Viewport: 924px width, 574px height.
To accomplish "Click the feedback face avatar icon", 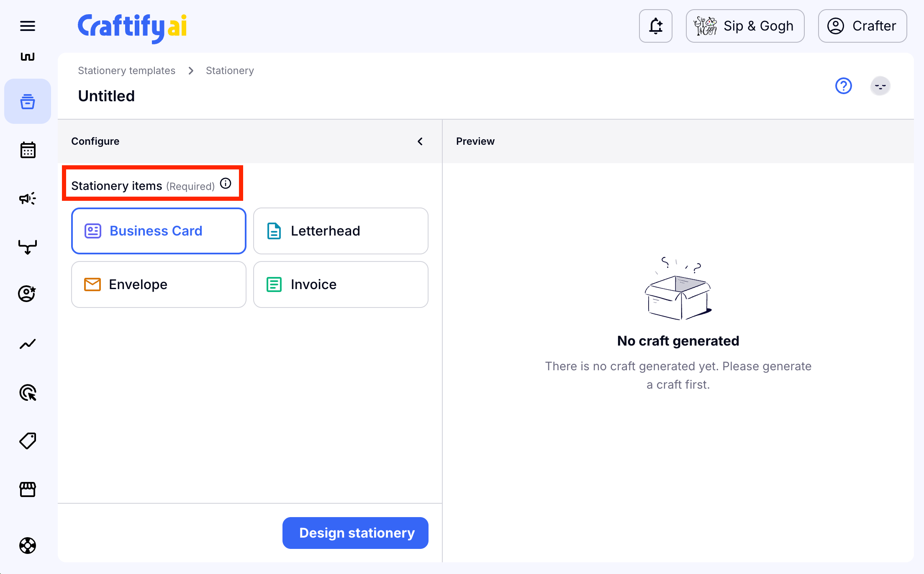I will (x=880, y=86).
